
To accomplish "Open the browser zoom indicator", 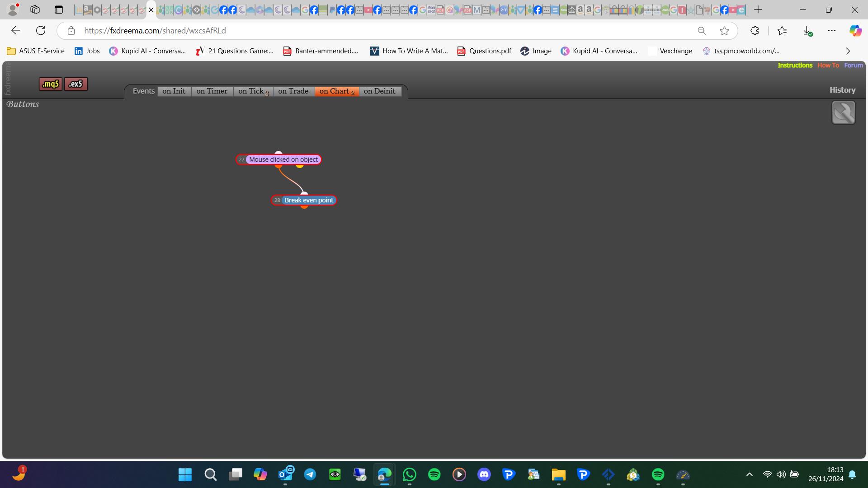I will coord(702,31).
